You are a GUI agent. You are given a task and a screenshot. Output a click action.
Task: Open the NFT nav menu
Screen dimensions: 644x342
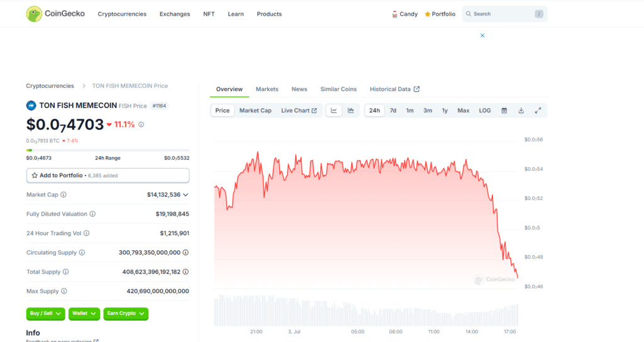pyautogui.click(x=209, y=14)
